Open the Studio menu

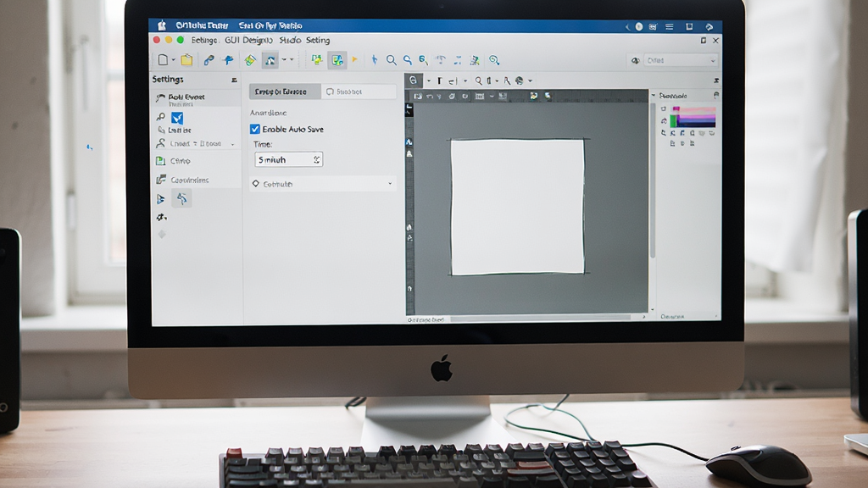(290, 41)
